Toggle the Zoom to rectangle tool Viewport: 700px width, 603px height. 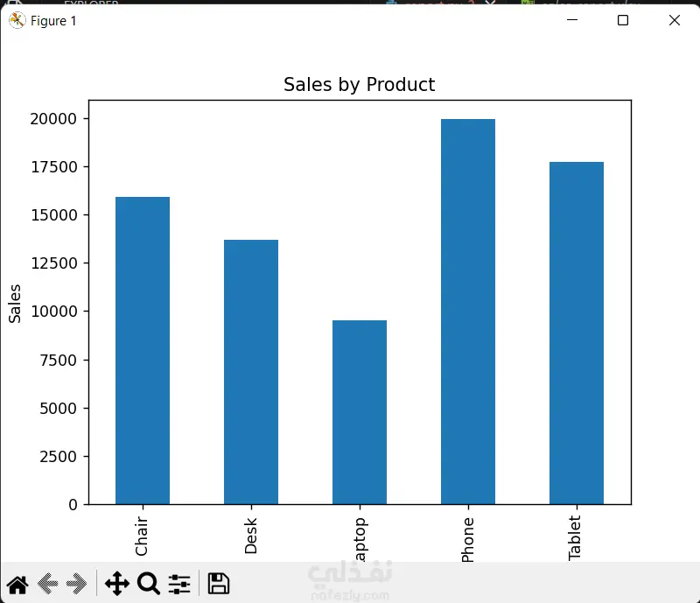(x=149, y=584)
